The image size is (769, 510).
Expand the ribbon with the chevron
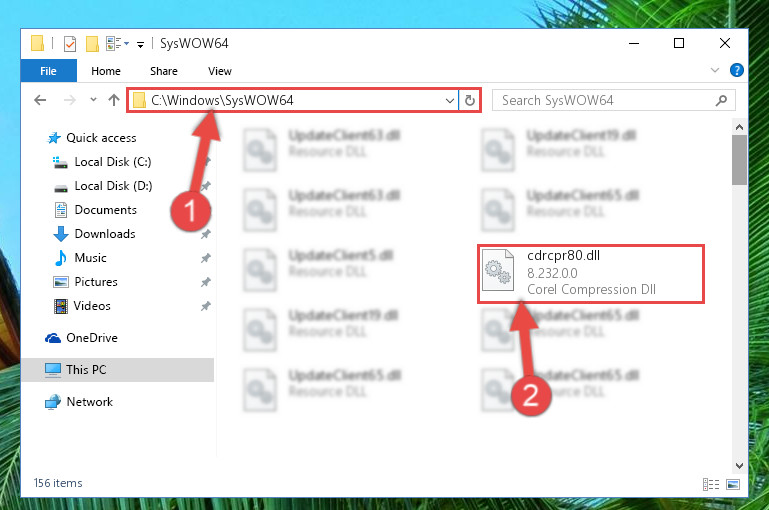tap(715, 71)
